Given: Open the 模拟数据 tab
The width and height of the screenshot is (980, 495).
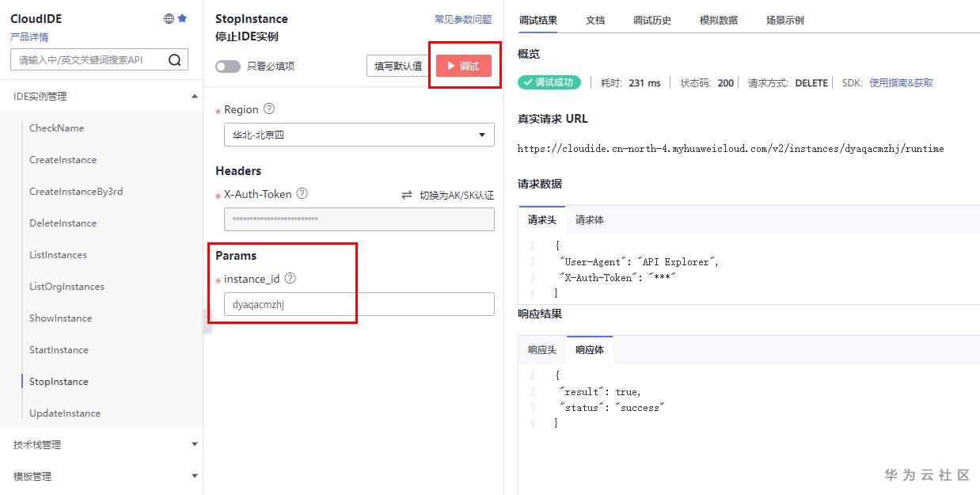Looking at the screenshot, I should pyautogui.click(x=719, y=20).
